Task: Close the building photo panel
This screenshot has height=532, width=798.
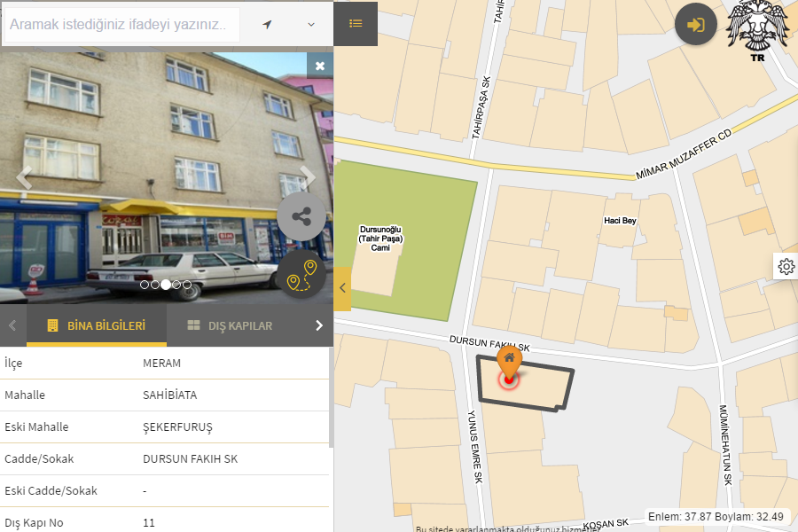Action: pyautogui.click(x=320, y=66)
